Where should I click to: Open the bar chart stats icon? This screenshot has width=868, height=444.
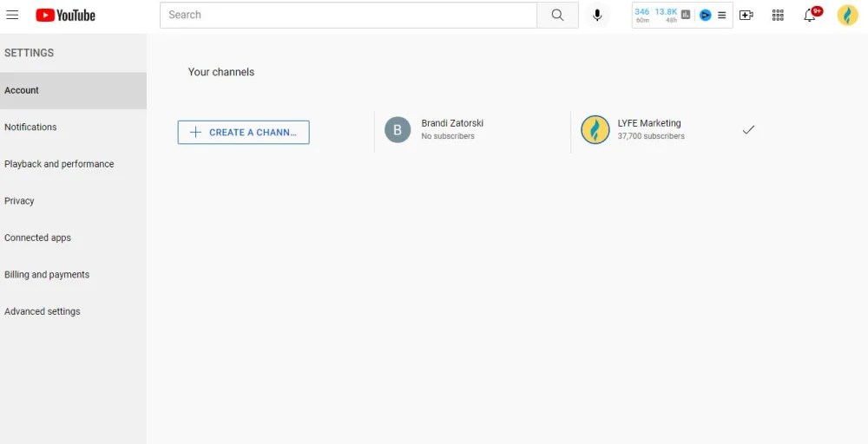click(x=686, y=15)
